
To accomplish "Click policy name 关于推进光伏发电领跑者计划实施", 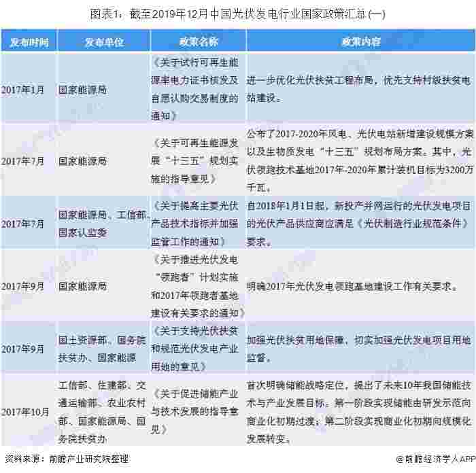I will 198,286.
